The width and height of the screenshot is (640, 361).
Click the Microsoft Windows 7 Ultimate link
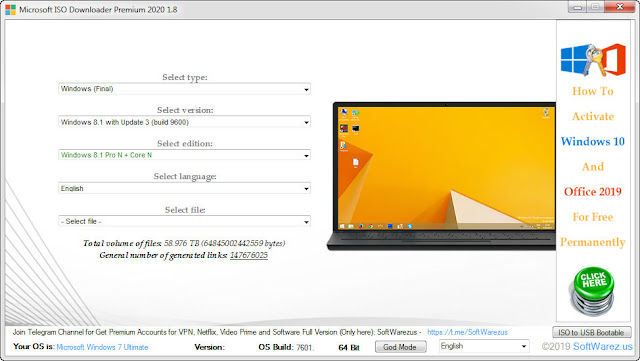102,347
